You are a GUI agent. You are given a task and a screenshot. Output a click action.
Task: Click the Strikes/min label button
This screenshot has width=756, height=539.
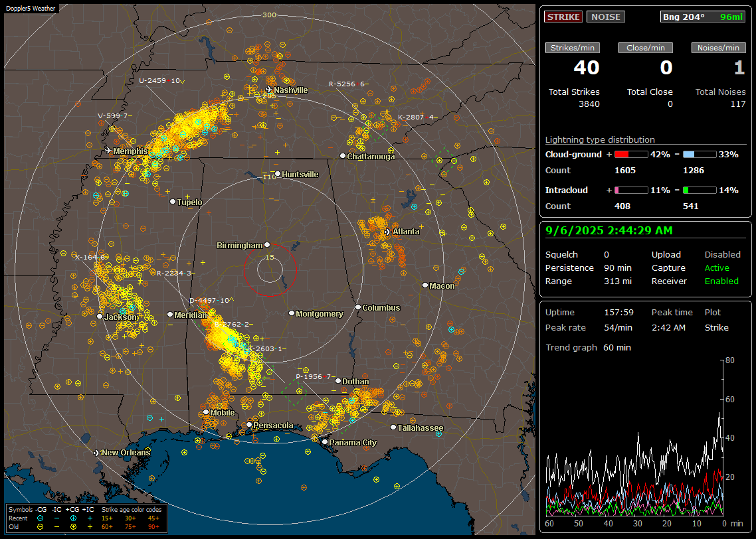point(572,48)
